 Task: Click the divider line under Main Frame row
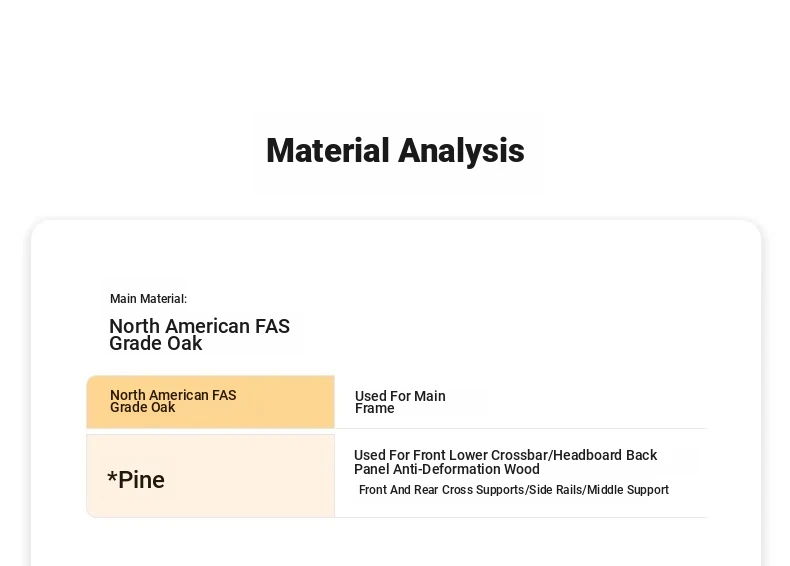pos(521,428)
